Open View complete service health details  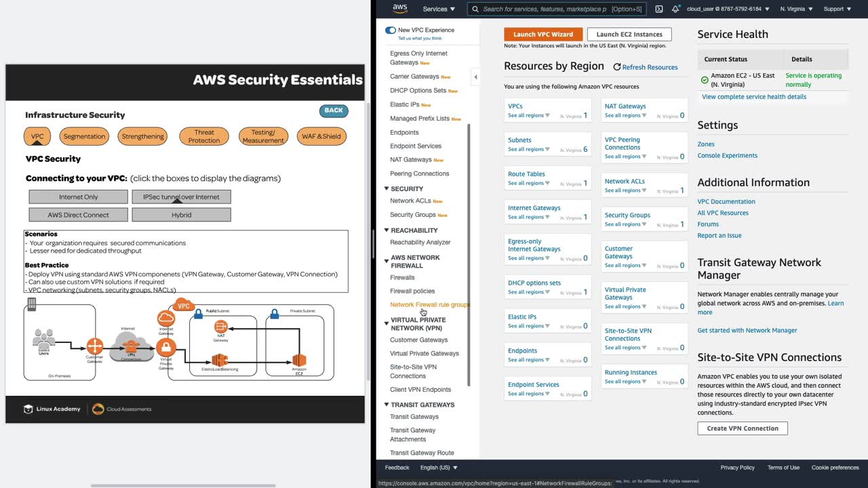(754, 97)
